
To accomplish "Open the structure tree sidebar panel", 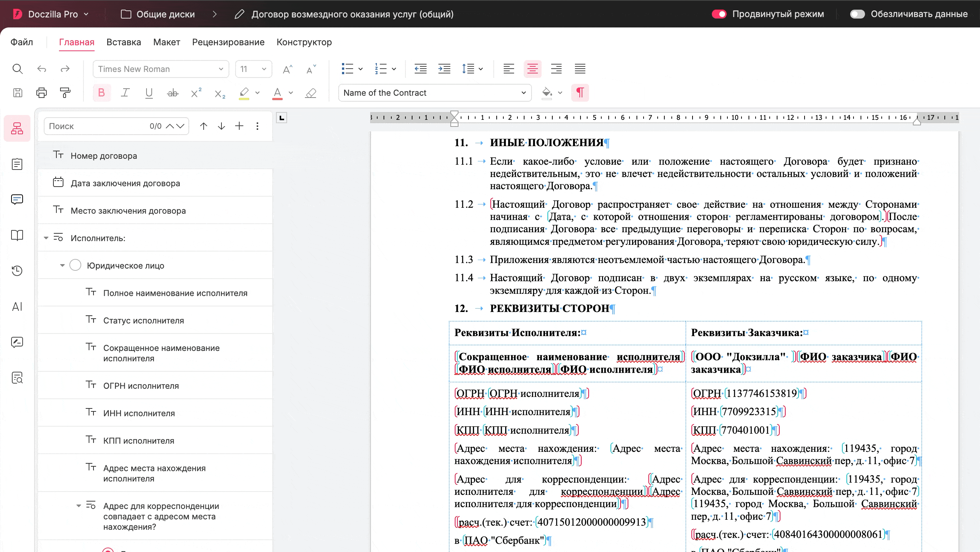I will pyautogui.click(x=17, y=128).
